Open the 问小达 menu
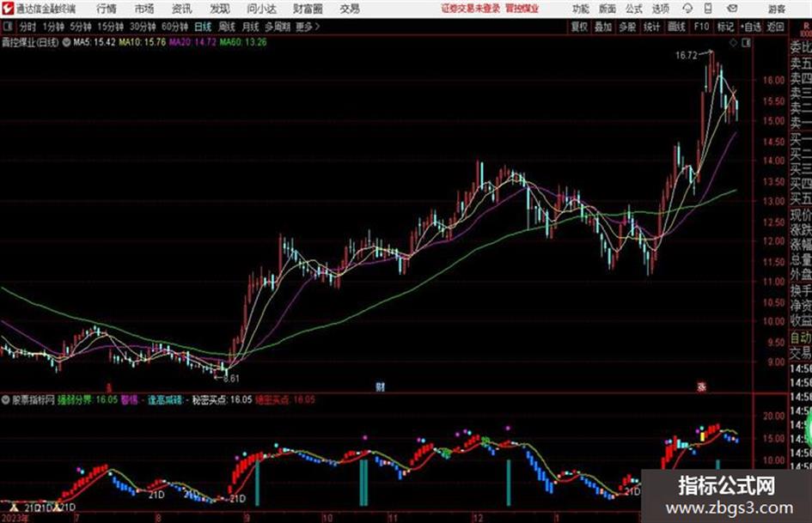The image size is (812, 523). tap(261, 9)
